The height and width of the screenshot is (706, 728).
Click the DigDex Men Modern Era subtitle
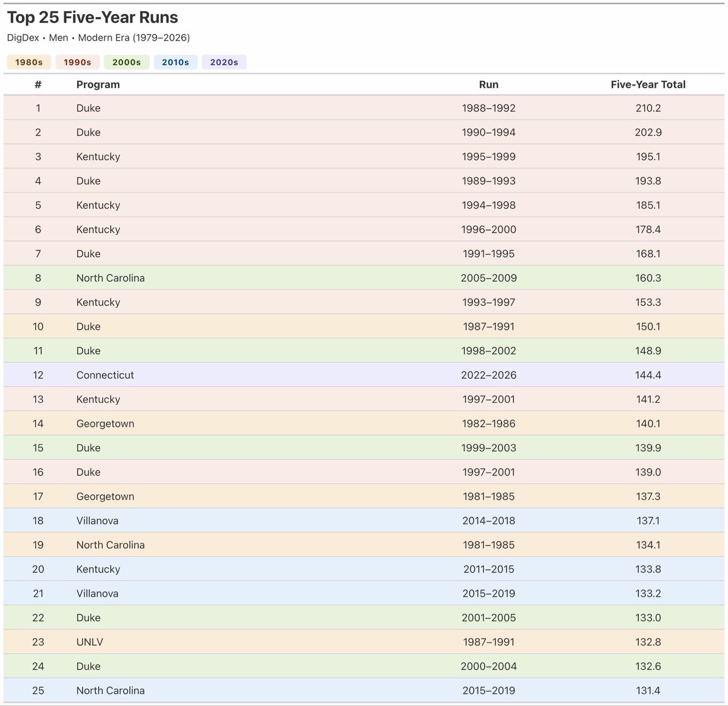pos(98,38)
